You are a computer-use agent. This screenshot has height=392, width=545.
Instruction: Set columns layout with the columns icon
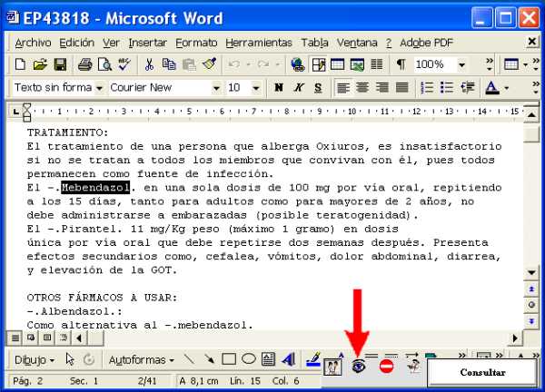377,64
